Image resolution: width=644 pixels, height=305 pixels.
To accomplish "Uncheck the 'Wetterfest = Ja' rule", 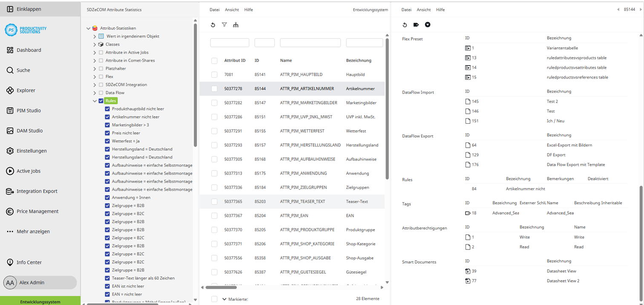I will coord(108,140).
